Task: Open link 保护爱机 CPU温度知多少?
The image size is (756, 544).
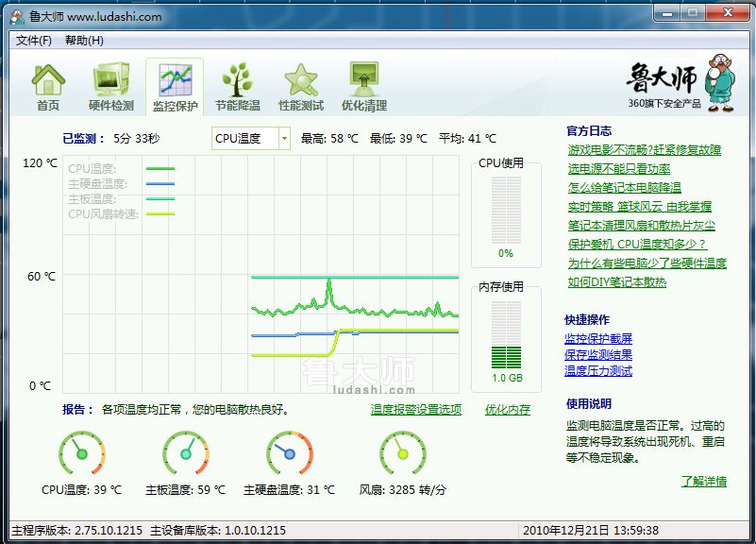Action: click(x=637, y=244)
